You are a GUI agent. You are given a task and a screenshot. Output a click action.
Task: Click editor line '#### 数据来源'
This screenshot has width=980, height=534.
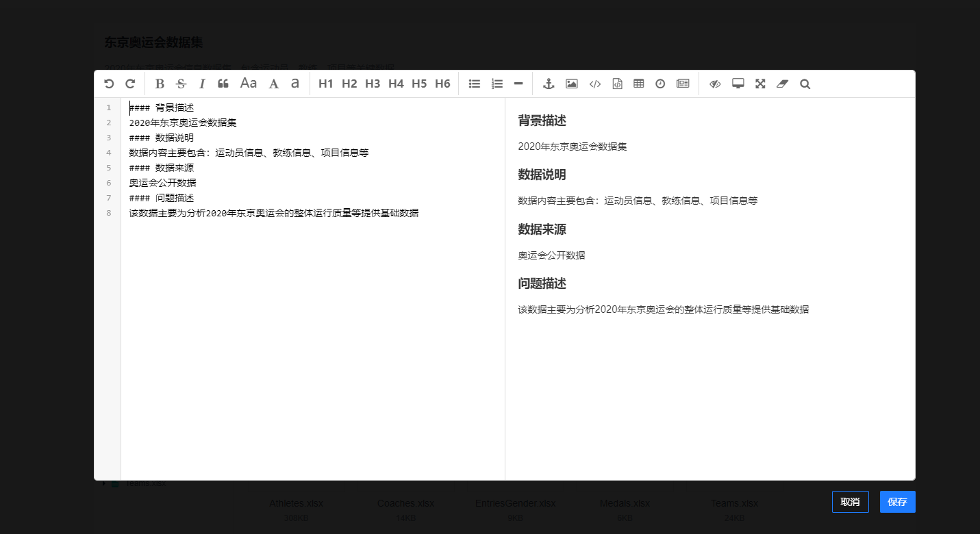pos(162,168)
